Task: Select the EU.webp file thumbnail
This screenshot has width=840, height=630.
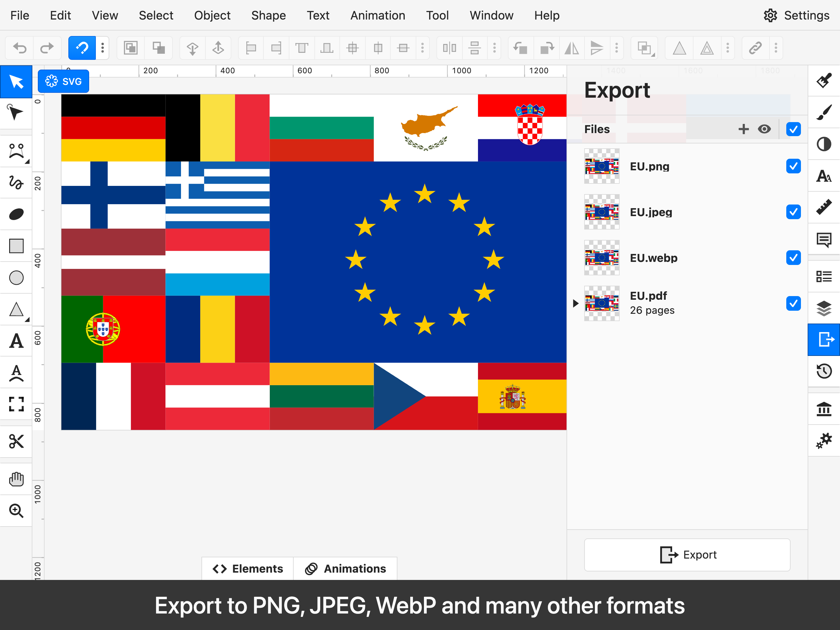Action: point(602,258)
